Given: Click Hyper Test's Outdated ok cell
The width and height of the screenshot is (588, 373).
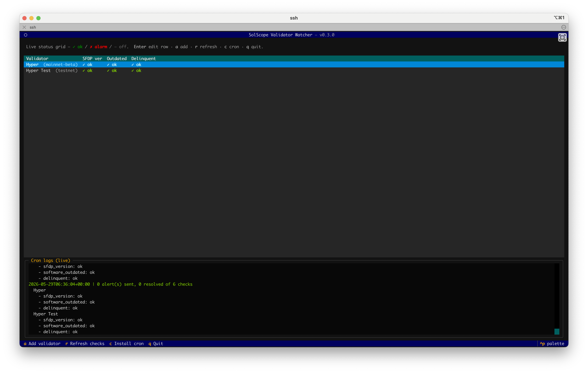Looking at the screenshot, I should [x=112, y=71].
